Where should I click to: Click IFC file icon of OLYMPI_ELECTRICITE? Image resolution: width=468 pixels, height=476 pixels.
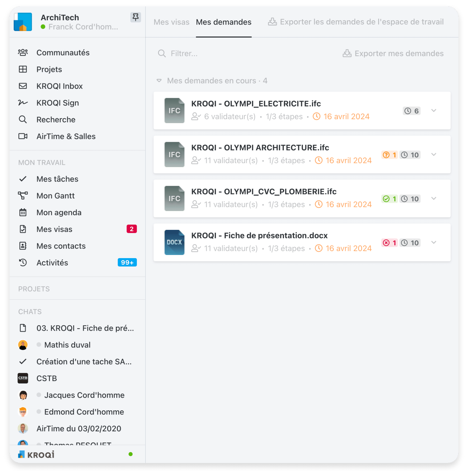pos(174,111)
